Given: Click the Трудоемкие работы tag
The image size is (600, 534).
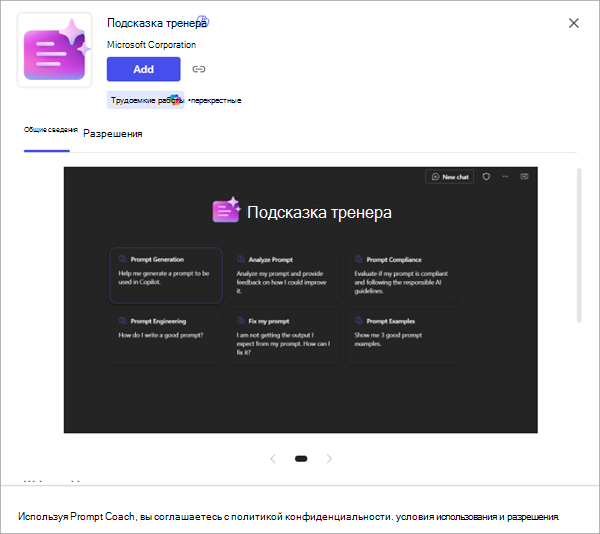Looking at the screenshot, I should pos(145,100).
